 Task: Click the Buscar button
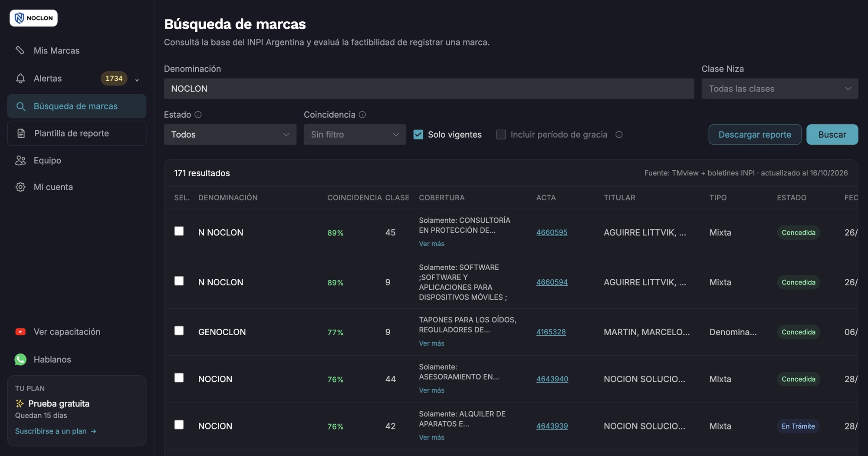832,135
